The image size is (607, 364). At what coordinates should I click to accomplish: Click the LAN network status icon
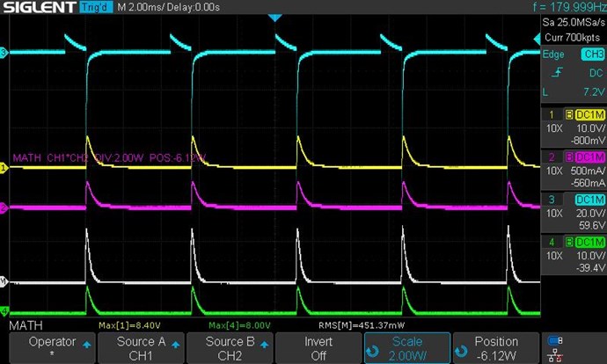click(555, 354)
